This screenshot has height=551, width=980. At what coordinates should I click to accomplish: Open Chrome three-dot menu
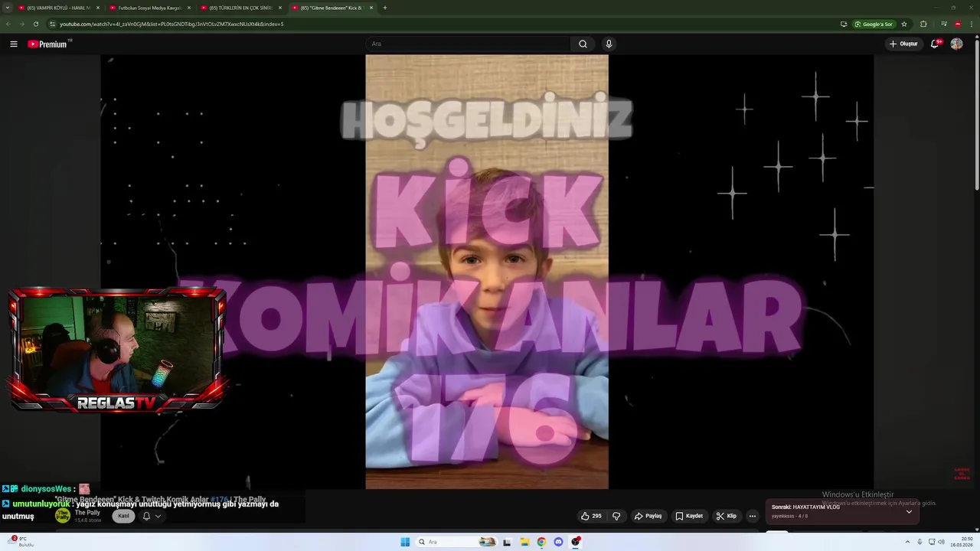(971, 24)
